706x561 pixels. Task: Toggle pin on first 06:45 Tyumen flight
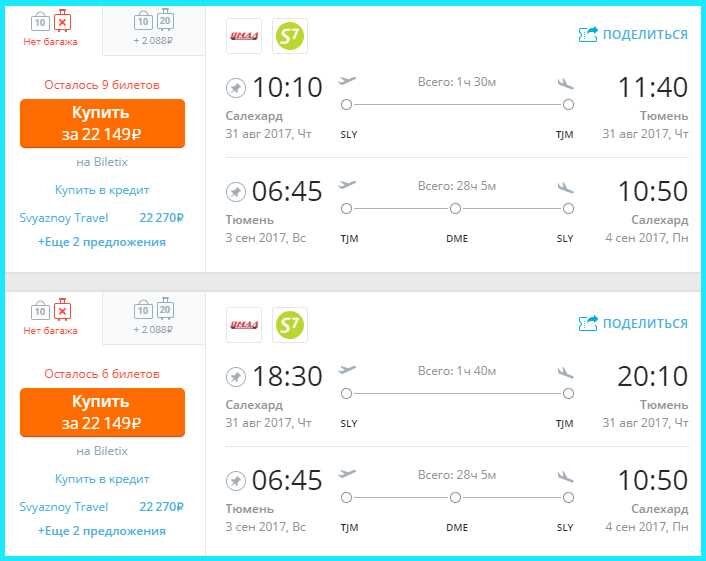point(235,192)
